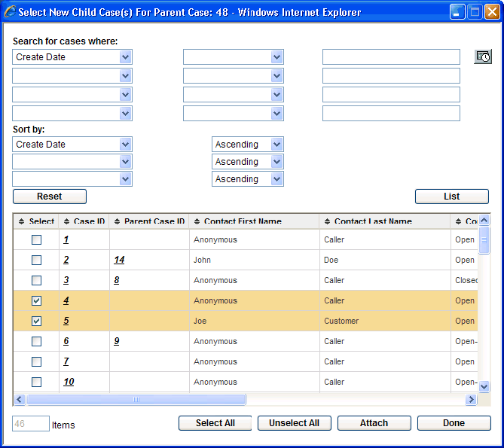Check the checkbox for case 2
The image size is (504, 448).
point(36,260)
